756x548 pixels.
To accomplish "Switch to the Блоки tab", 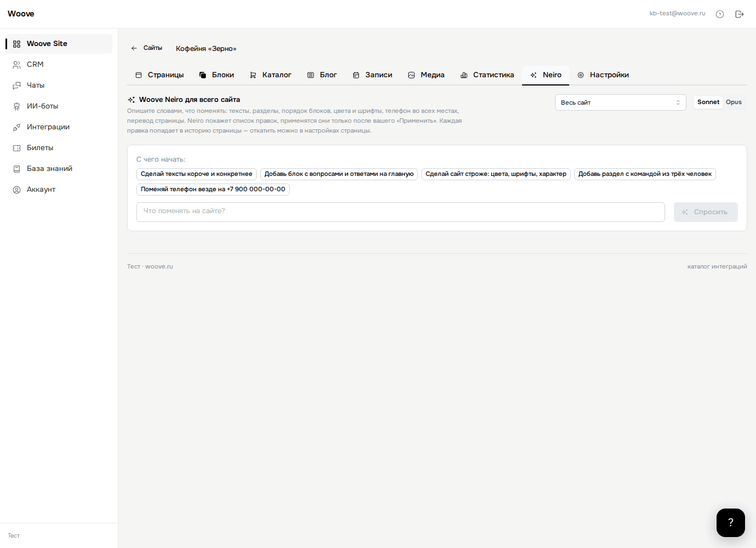I will tap(216, 75).
